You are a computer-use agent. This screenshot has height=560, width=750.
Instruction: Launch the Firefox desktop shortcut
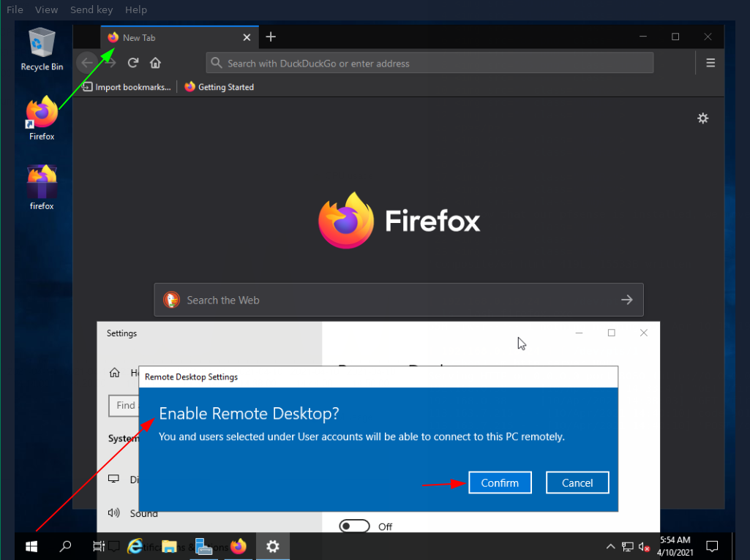point(42,118)
